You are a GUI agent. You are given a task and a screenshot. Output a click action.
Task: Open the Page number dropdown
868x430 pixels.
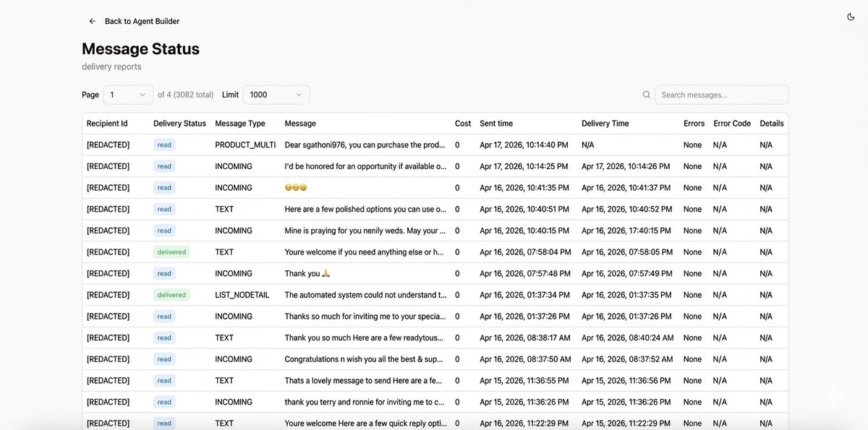(x=128, y=95)
